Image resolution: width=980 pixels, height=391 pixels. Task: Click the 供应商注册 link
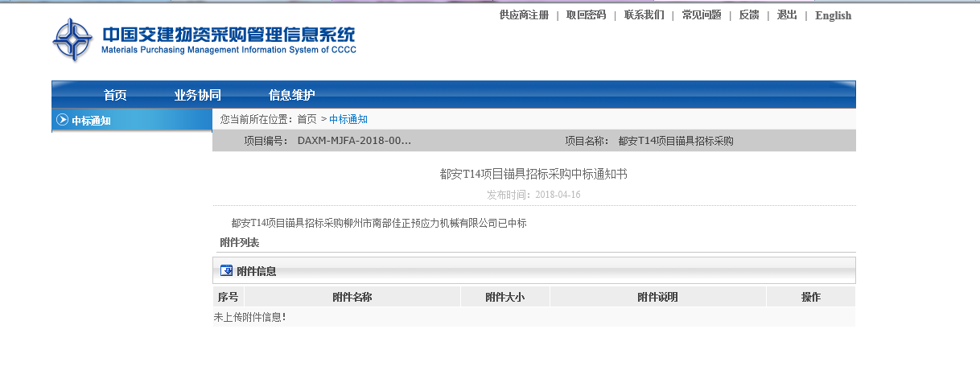tap(524, 15)
